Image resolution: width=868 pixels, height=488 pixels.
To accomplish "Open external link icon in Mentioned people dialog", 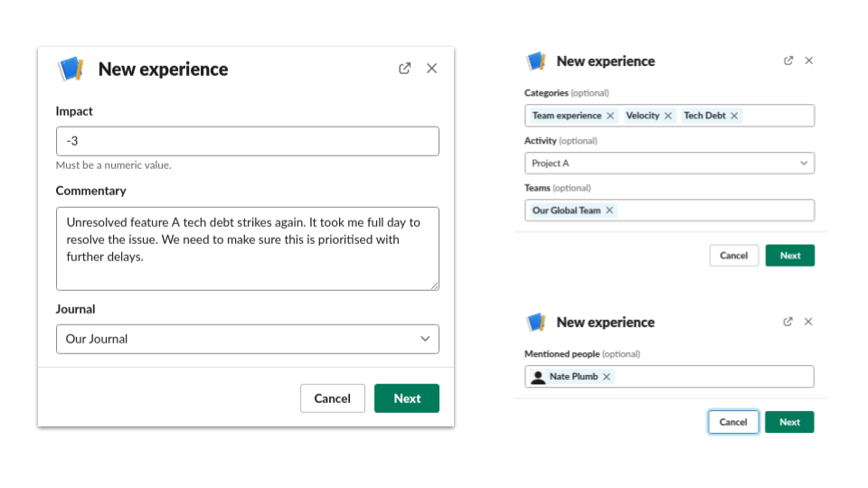I will [x=788, y=322].
